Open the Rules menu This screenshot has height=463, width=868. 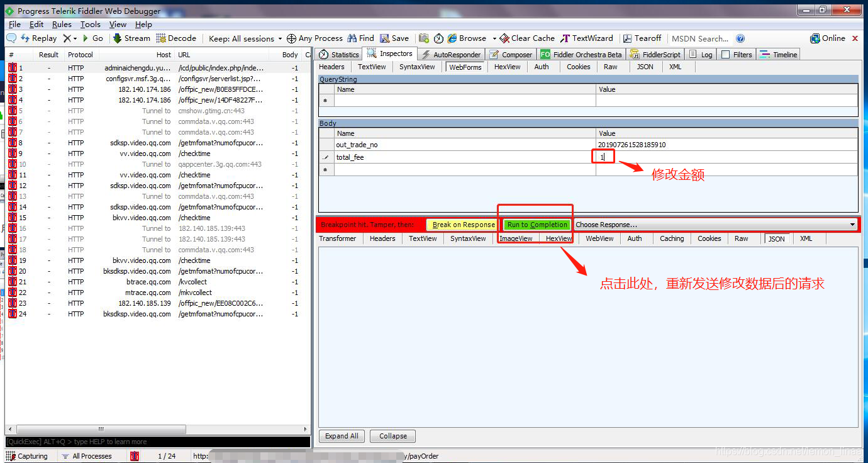click(62, 25)
